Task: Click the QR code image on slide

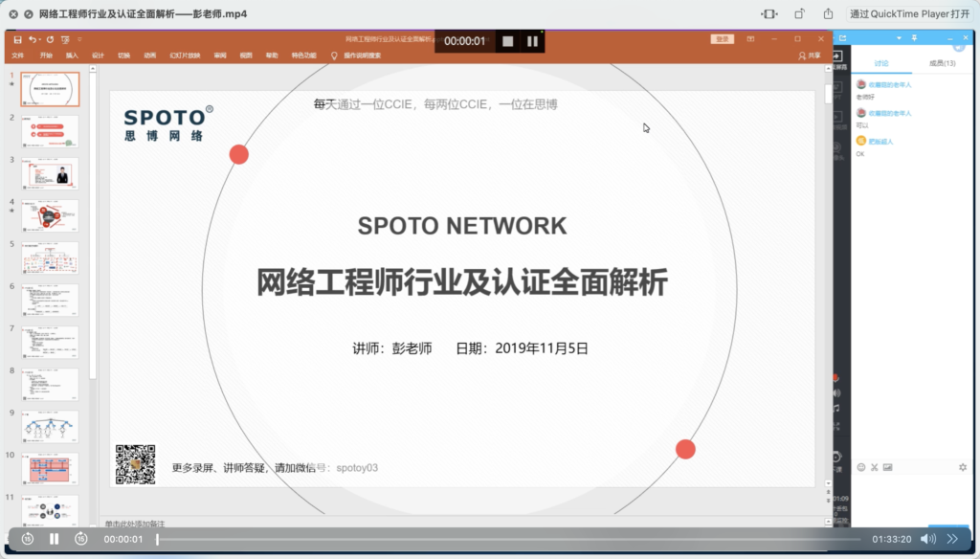Action: click(136, 464)
